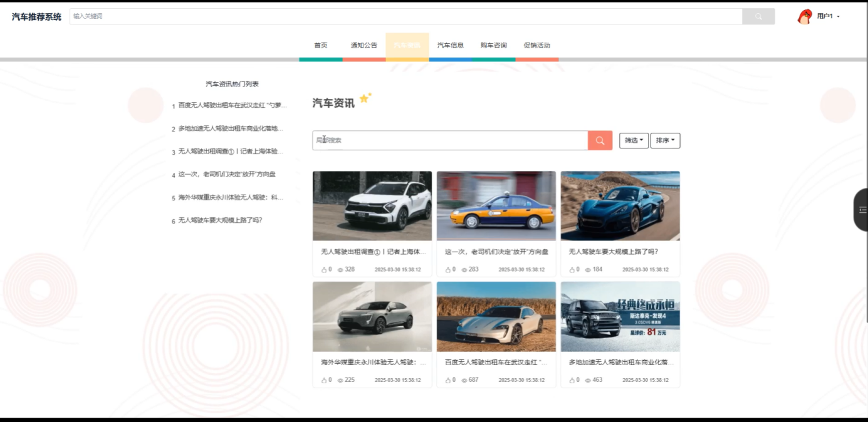The height and width of the screenshot is (422, 868).
Task: Click the views eye icon showing 328
Action: (340, 270)
